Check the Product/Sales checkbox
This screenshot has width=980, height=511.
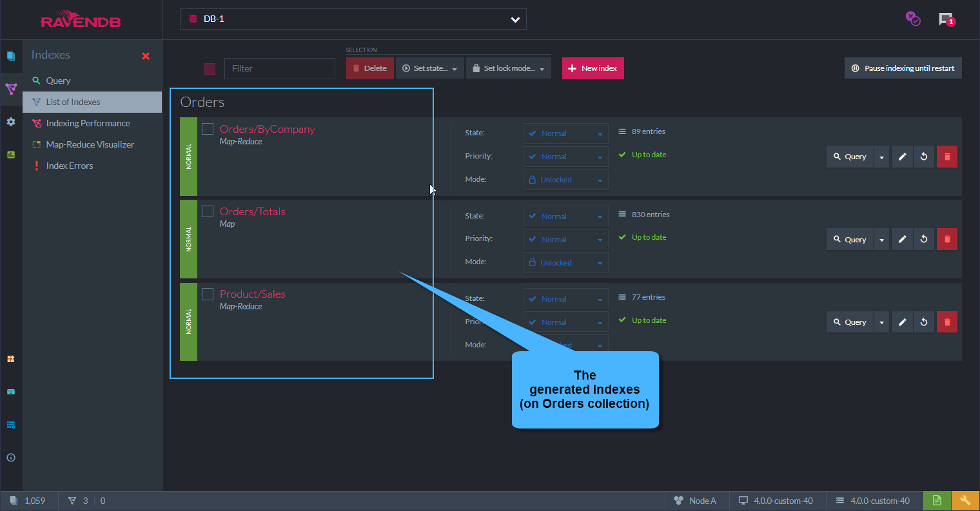[208, 294]
